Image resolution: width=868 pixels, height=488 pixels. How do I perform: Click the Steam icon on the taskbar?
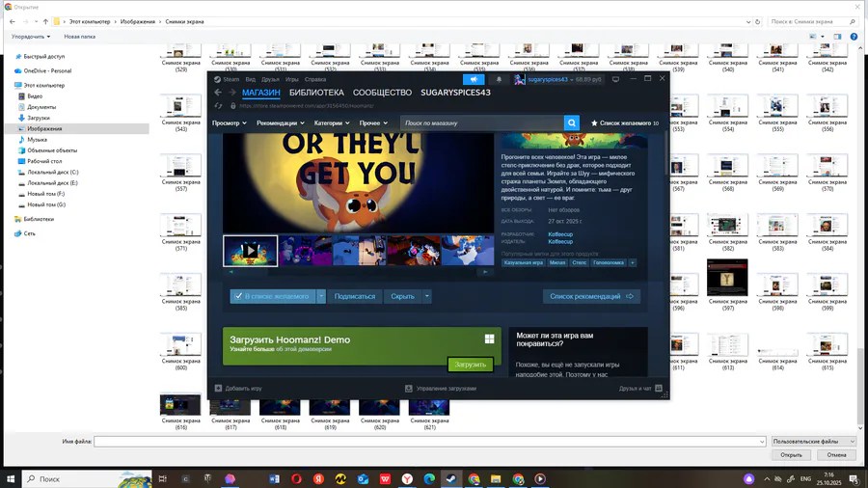[451, 478]
